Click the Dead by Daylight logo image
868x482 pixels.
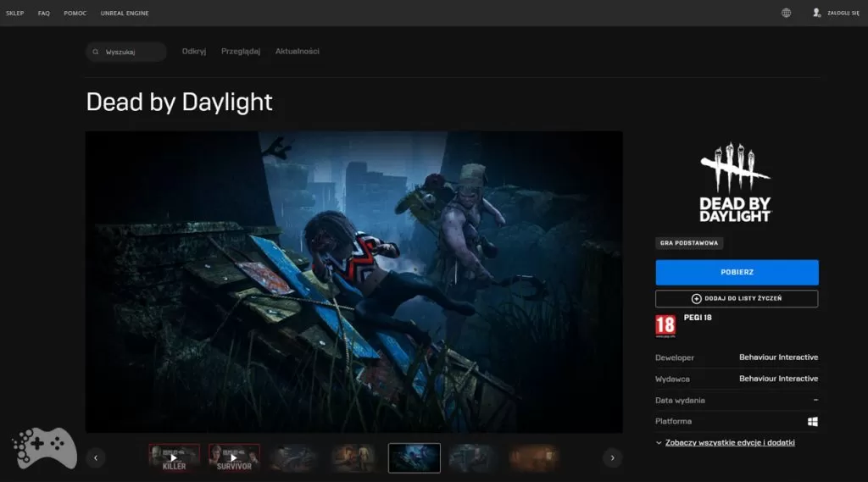pos(736,183)
